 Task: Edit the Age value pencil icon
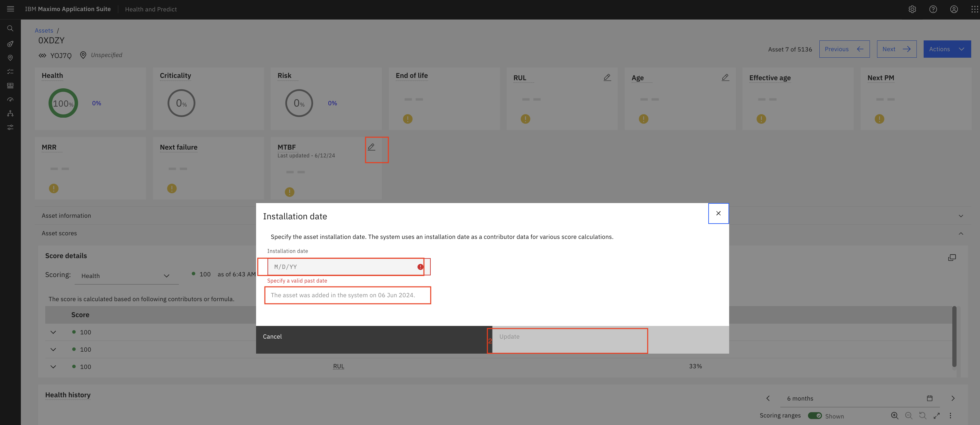726,77
